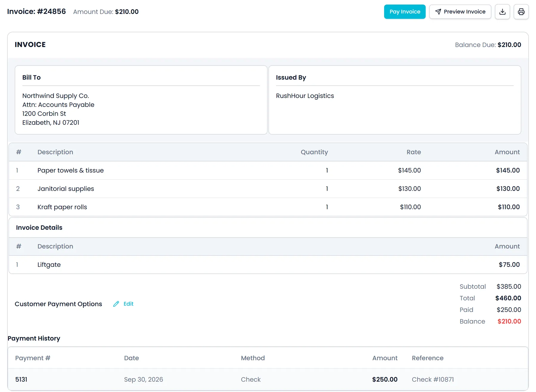Click the bold $250.00 payment history amount

385,379
